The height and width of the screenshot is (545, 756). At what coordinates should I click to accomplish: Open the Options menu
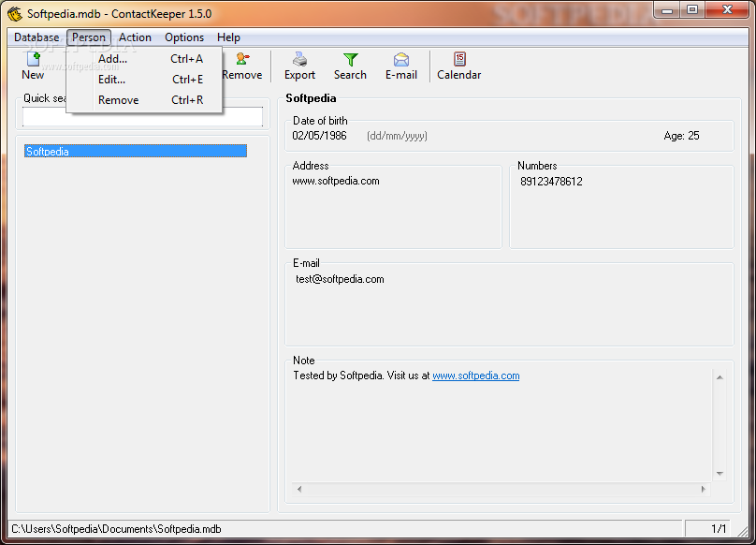(184, 37)
